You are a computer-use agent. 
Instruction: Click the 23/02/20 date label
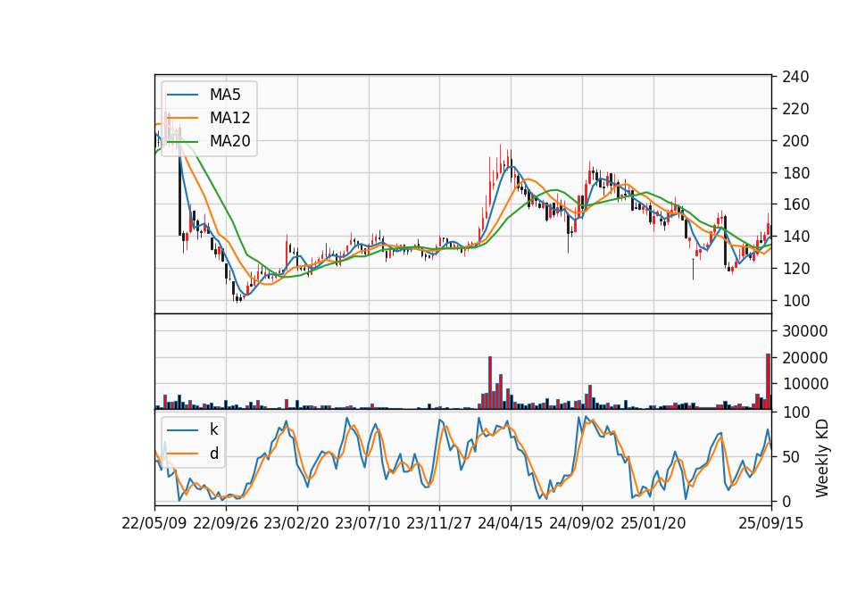pos(296,523)
